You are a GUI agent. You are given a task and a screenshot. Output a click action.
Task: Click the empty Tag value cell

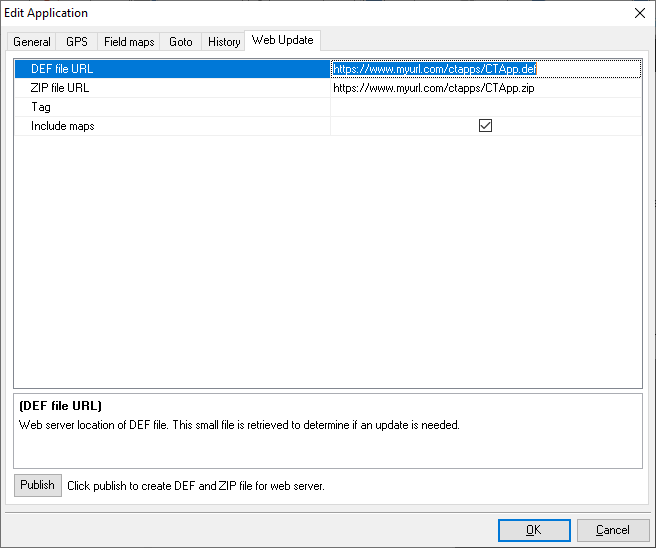(485, 107)
